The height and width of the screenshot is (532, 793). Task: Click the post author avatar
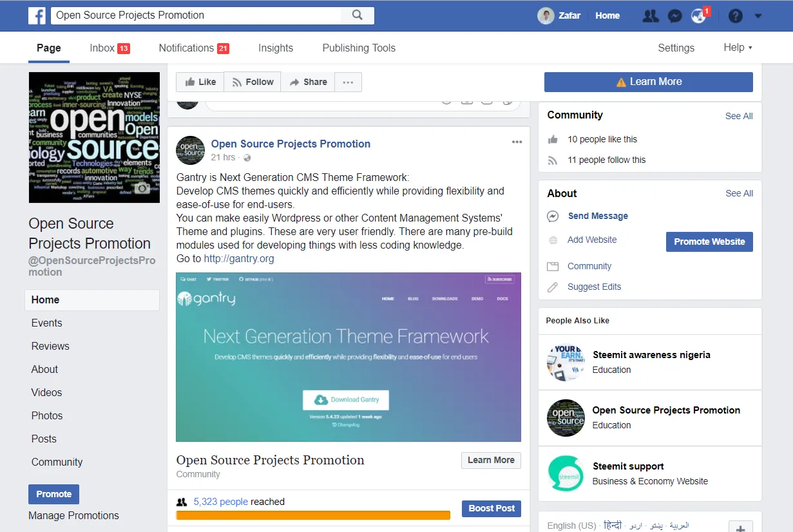point(190,150)
